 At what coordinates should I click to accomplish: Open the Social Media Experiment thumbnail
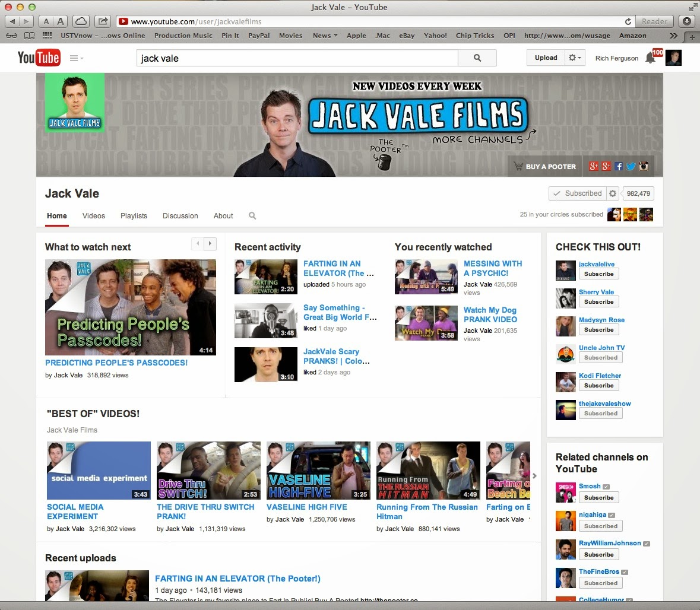99,471
